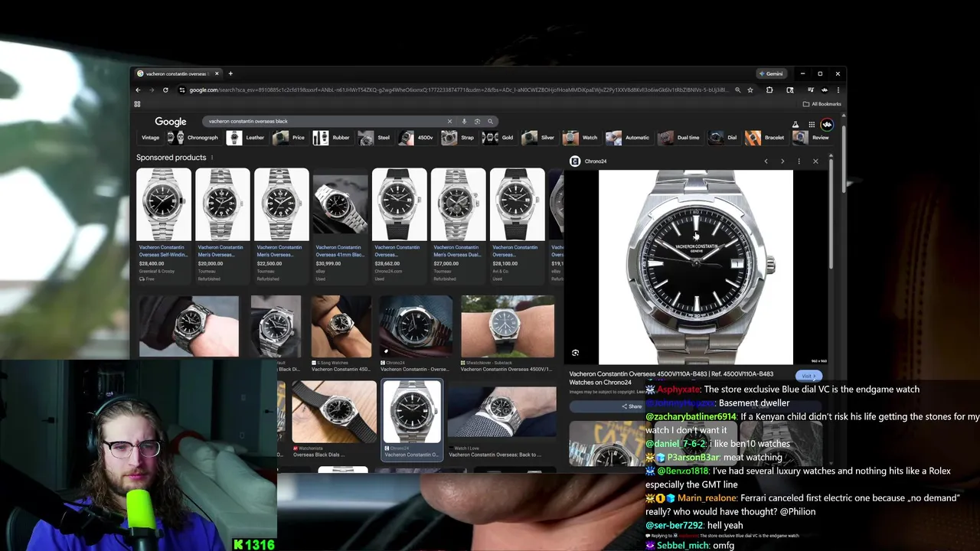The height and width of the screenshot is (551, 980).
Task: Click the chat mention @zacharybatliner6914
Action: (x=691, y=417)
